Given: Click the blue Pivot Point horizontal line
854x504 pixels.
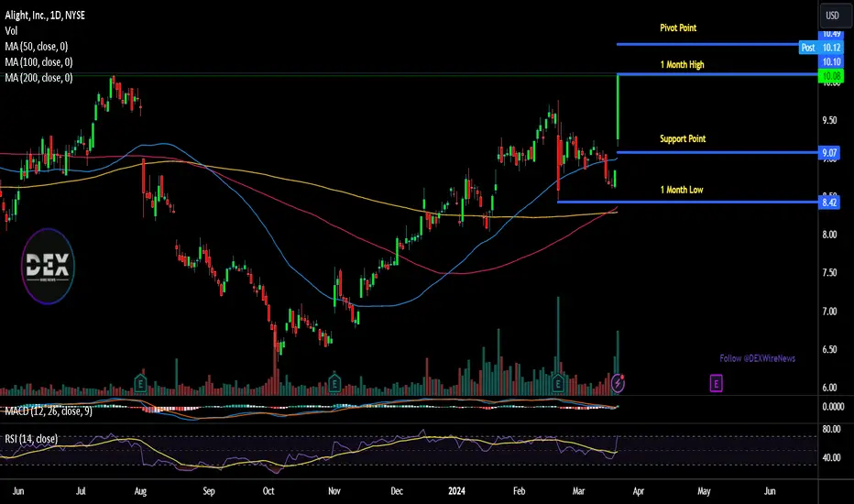Looking at the screenshot, I should 708,44.
